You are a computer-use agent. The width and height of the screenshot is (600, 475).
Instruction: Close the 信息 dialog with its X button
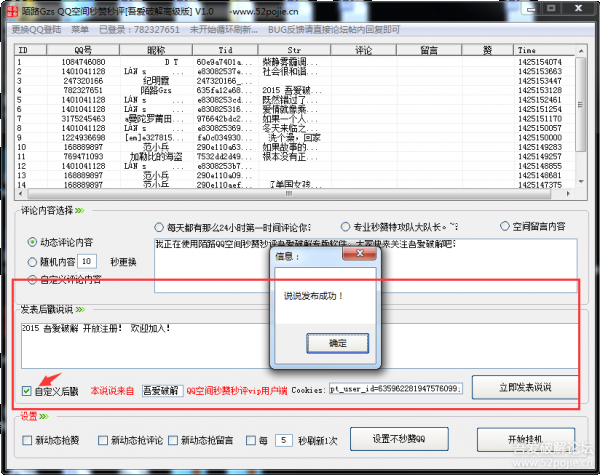pyautogui.click(x=359, y=253)
